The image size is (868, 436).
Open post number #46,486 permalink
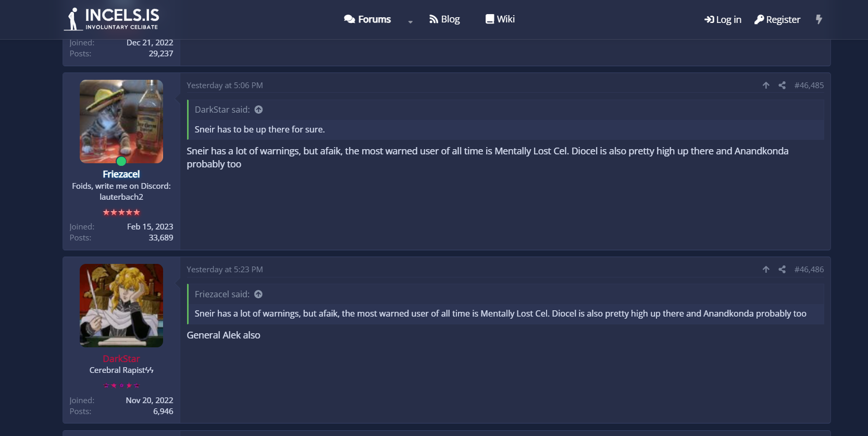tap(809, 269)
